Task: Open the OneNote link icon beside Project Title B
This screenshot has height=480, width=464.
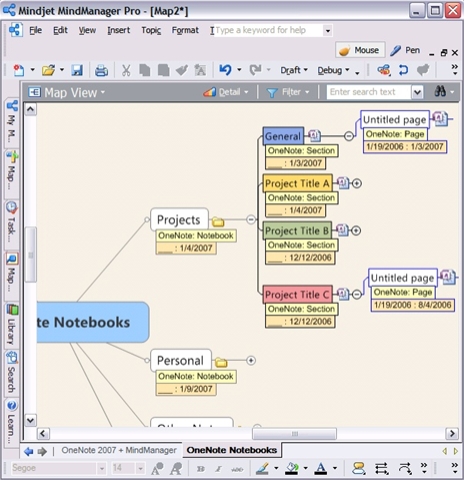Action: coord(342,230)
